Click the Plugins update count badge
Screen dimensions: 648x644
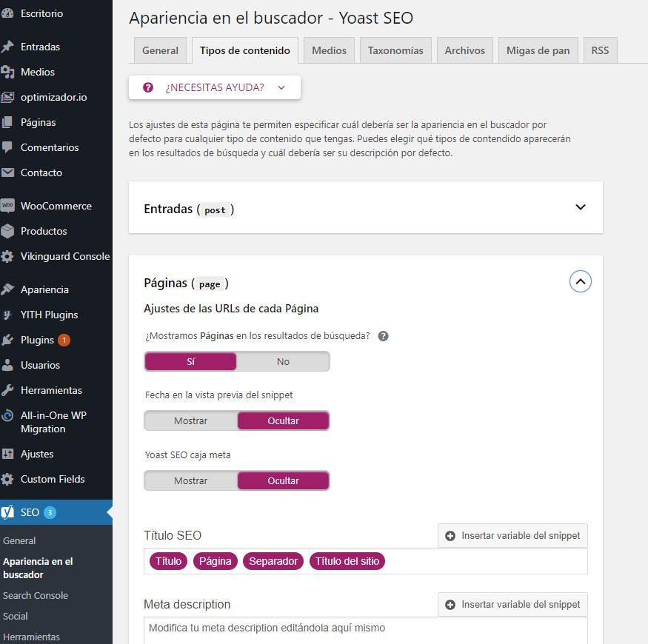pyautogui.click(x=64, y=340)
